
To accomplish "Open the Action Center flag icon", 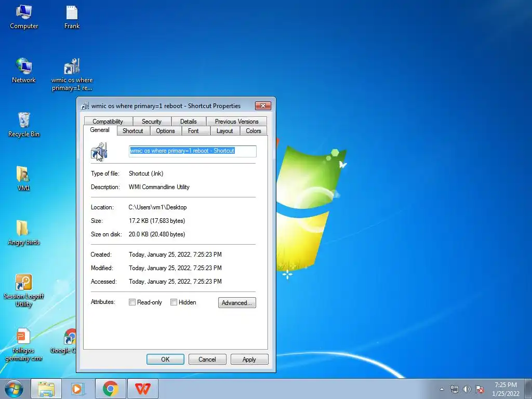I will [x=480, y=389].
